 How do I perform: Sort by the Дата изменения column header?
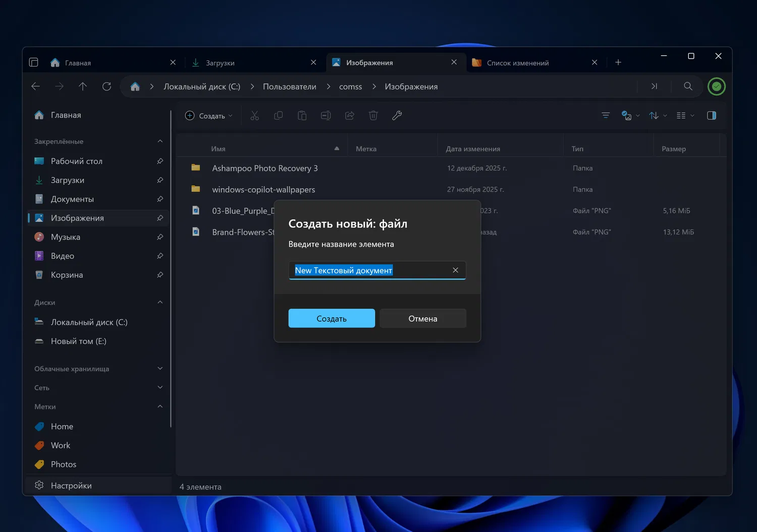[x=473, y=149]
